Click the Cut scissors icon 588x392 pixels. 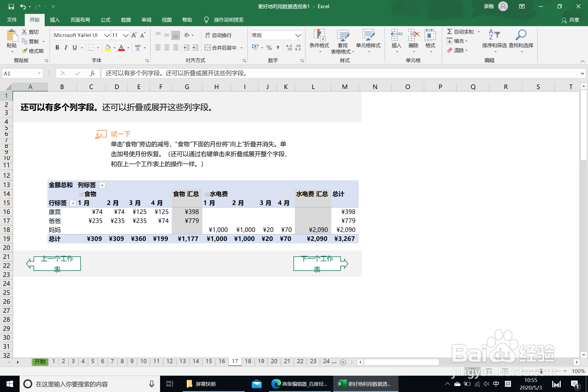(x=24, y=32)
